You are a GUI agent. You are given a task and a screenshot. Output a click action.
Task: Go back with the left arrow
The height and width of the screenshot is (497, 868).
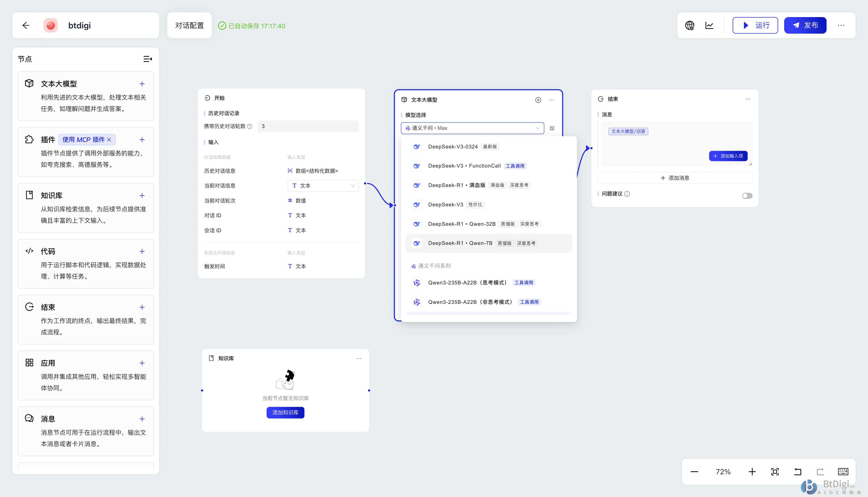tap(26, 25)
